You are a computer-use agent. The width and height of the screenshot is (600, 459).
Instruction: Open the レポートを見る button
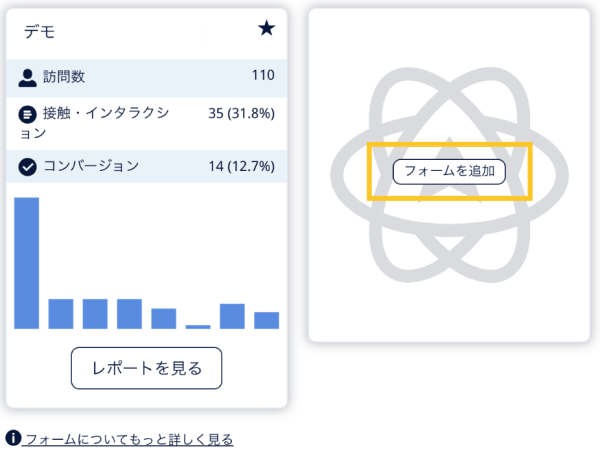click(147, 368)
